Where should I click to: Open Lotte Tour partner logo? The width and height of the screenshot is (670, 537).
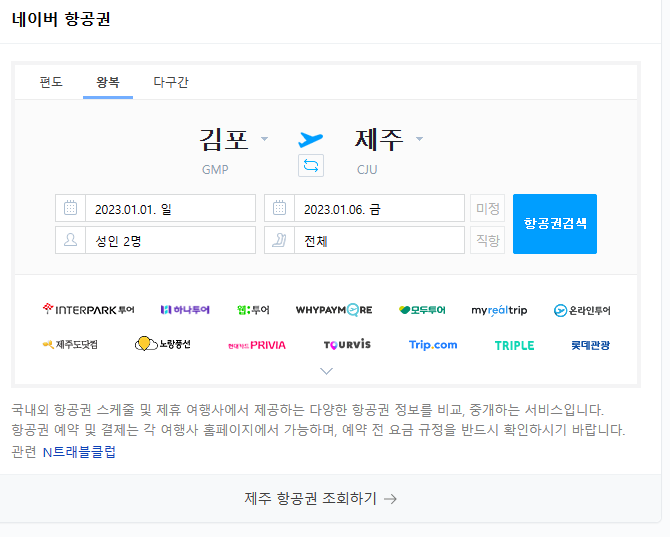click(x=591, y=345)
